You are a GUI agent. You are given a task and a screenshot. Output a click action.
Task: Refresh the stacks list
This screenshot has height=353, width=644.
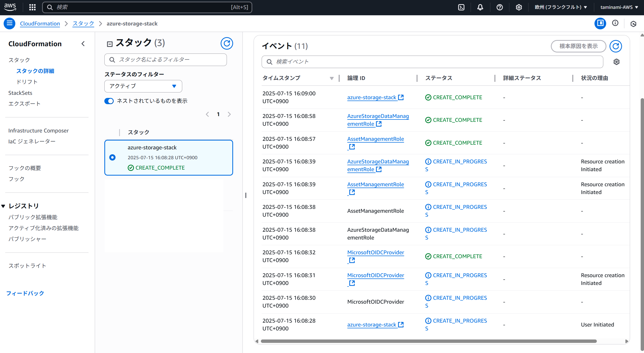[227, 43]
